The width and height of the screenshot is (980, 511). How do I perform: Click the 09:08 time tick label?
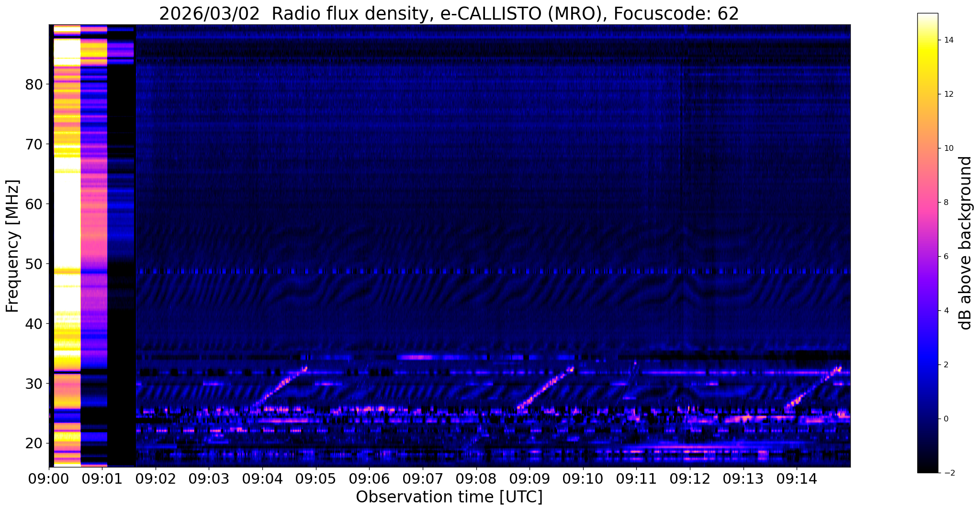(476, 478)
